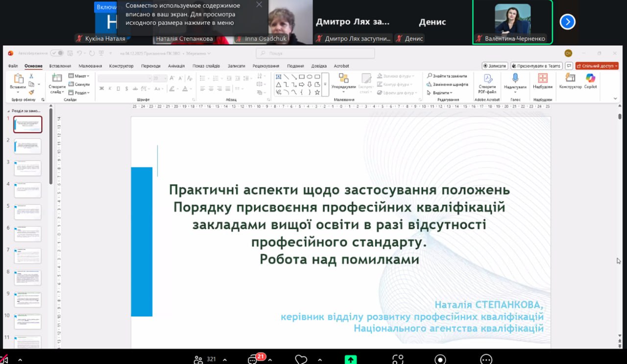The width and height of the screenshot is (627, 364).
Task: Select slide 5 thumbnail in panel
Action: tap(28, 212)
